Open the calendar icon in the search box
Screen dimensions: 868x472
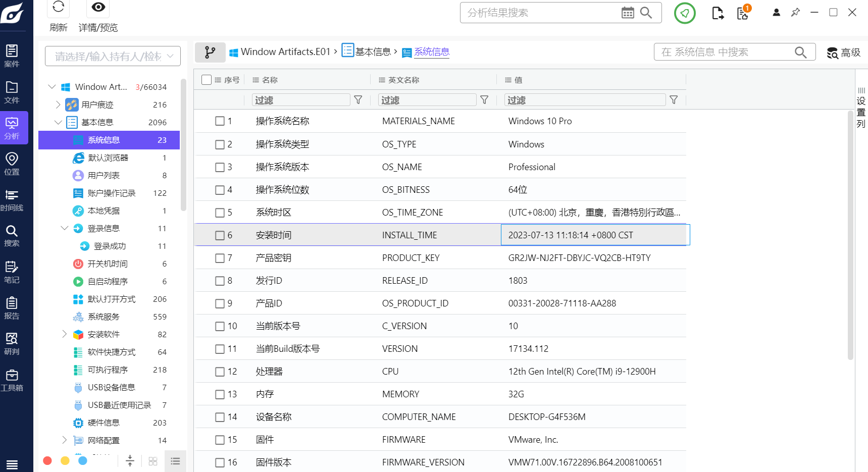(x=628, y=13)
